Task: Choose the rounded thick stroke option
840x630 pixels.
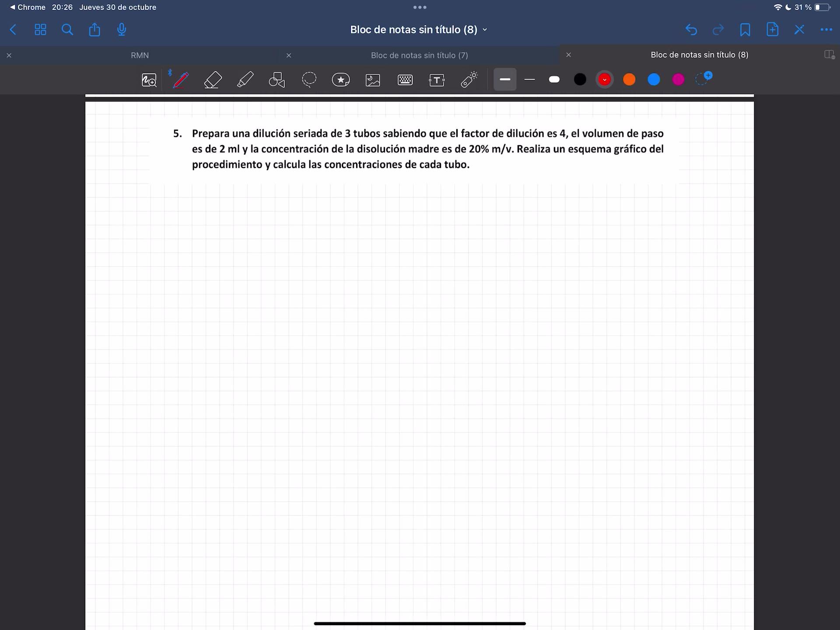Action: point(554,80)
